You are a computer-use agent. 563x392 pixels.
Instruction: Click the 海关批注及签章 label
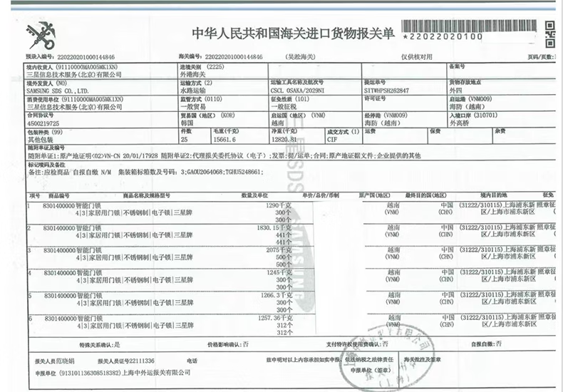click(422, 360)
